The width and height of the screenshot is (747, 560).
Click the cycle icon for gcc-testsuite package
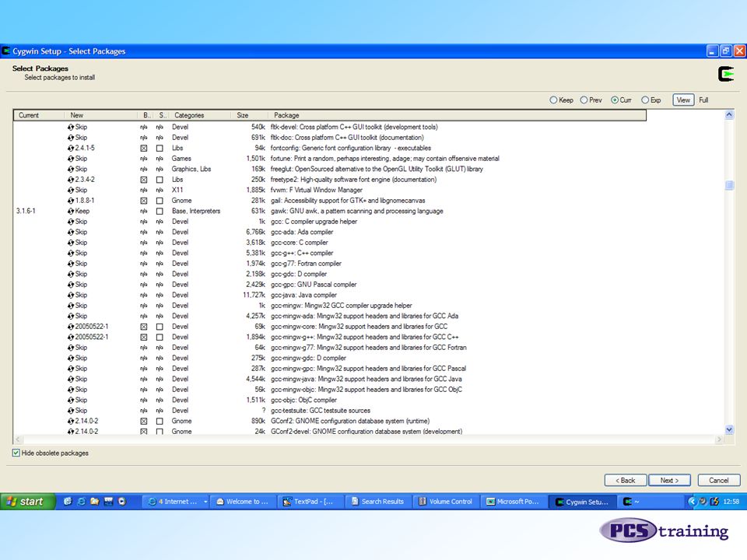coord(71,411)
